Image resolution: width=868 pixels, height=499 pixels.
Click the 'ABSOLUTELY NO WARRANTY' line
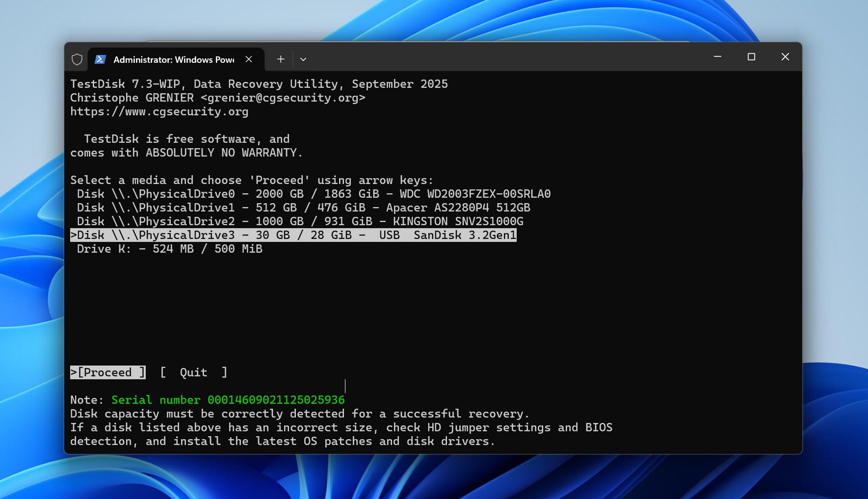tap(186, 153)
